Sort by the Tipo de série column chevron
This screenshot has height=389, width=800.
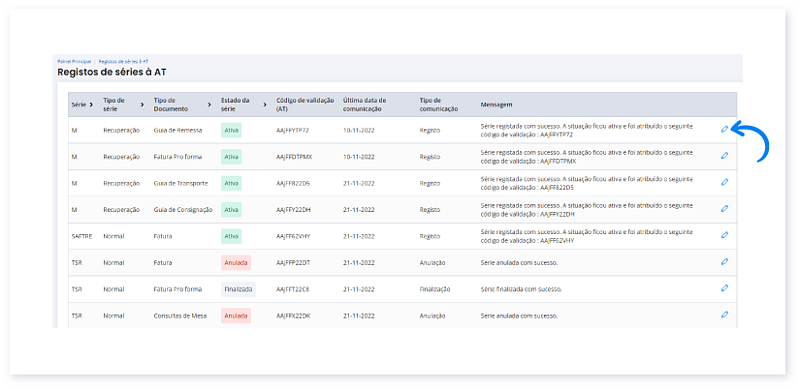click(142, 105)
